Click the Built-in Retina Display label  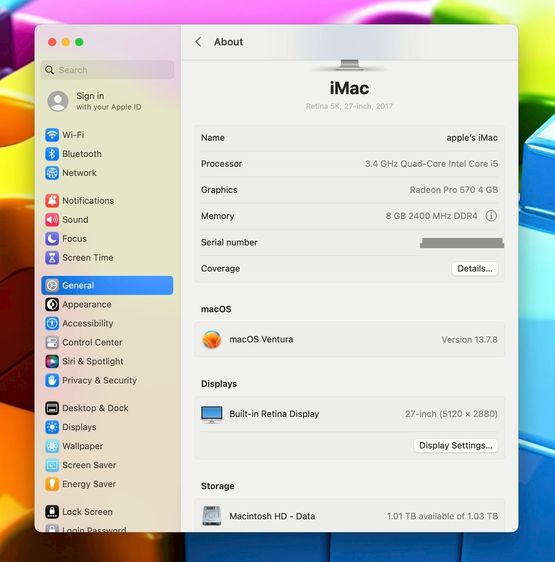pos(274,414)
